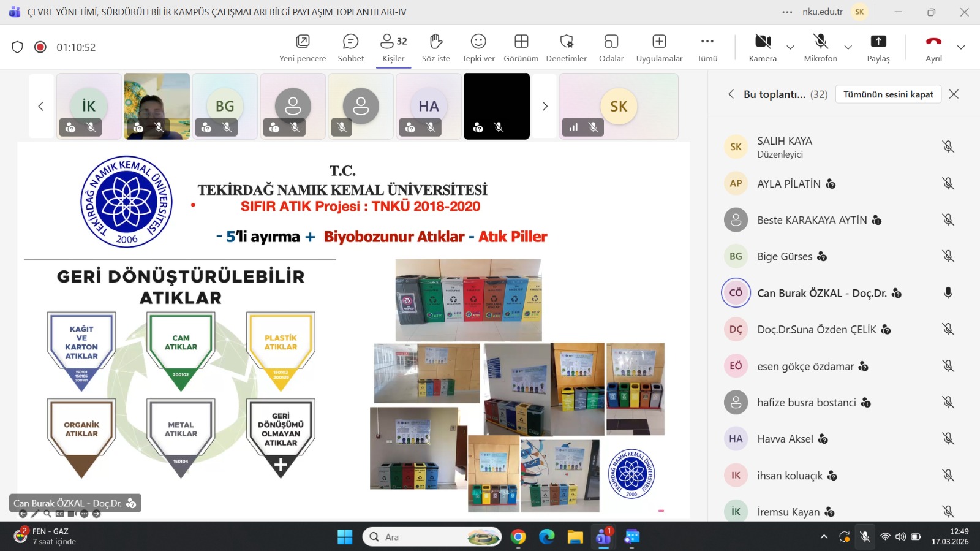The width and height of the screenshot is (980, 551).
Task: Click the recording indicator icon
Action: 40,47
